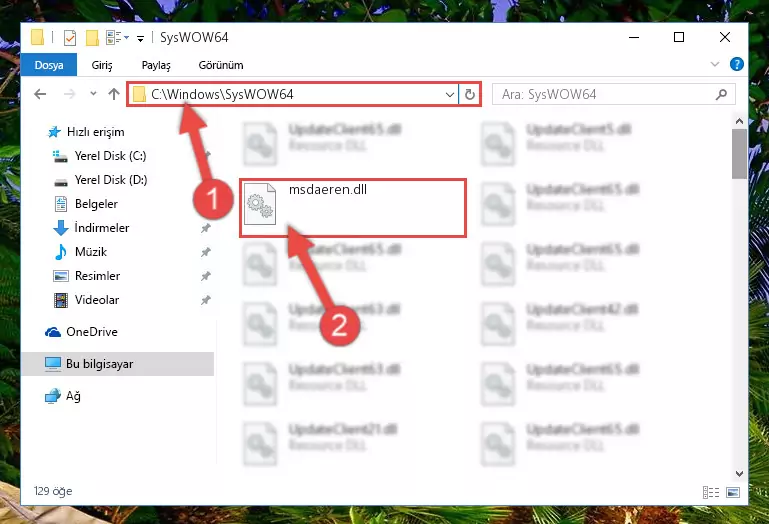Click the pin icon next to İndirmeler
Viewport: 769px width, 524px height.
[x=205, y=228]
